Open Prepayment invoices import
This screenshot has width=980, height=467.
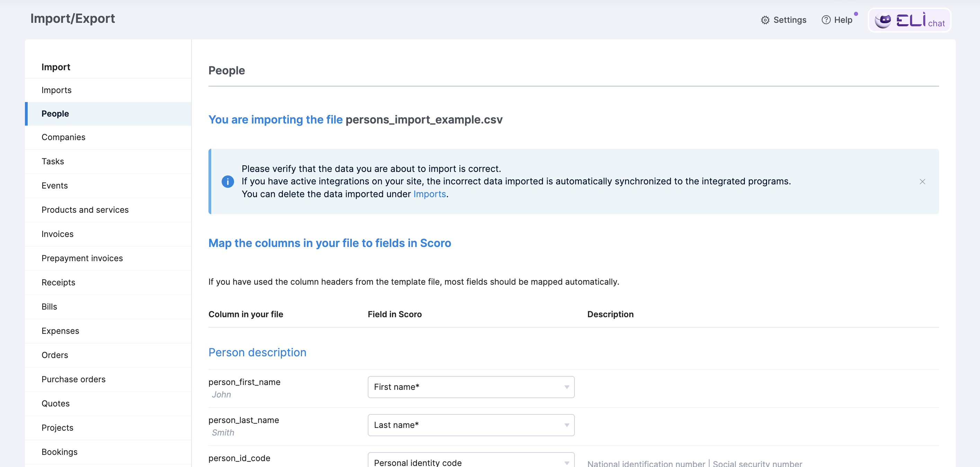(x=108, y=258)
